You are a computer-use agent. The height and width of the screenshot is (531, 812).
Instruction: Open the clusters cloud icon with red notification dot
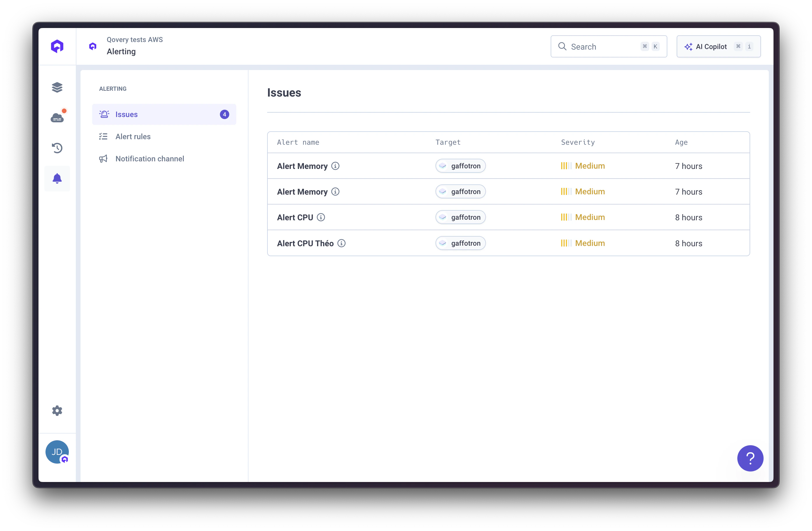[x=57, y=117]
